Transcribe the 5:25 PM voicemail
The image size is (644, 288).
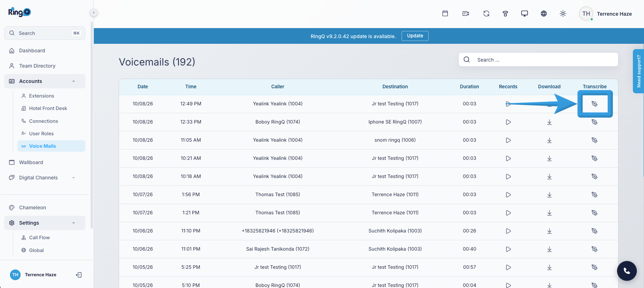pos(595,267)
